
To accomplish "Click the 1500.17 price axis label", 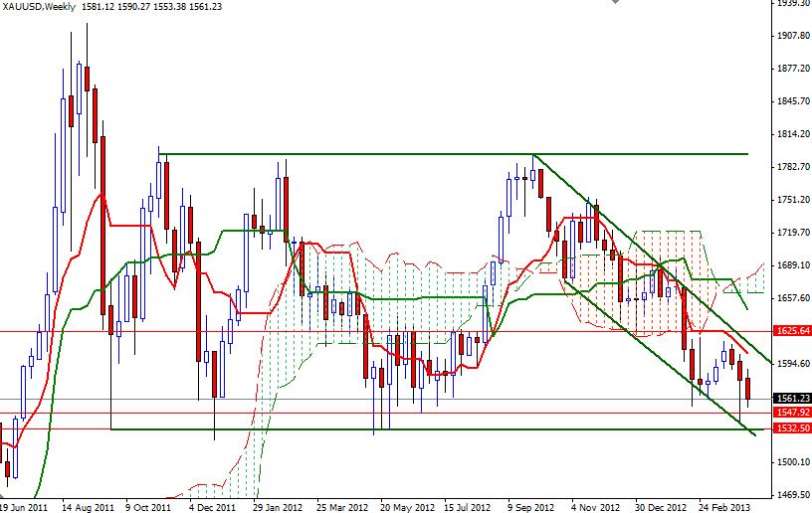I will (x=791, y=462).
